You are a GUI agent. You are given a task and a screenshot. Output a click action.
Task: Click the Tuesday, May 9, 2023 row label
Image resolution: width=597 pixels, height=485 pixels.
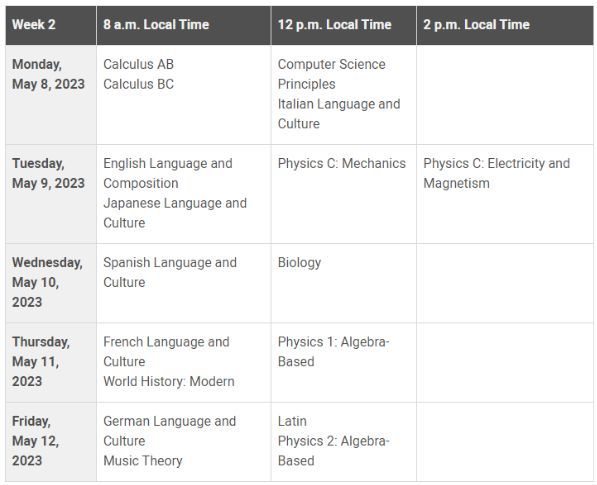tap(48, 173)
